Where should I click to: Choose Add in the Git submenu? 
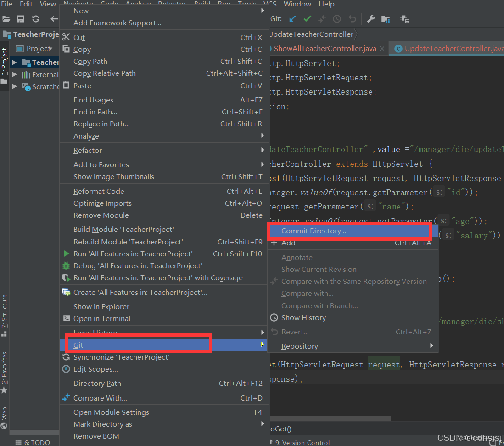coord(353,243)
